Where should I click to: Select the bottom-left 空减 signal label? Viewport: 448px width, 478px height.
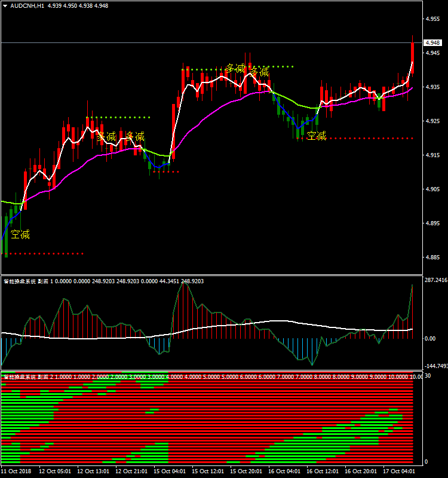[20, 234]
